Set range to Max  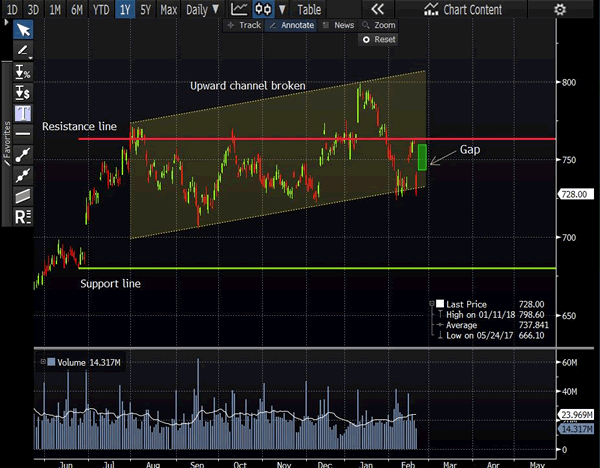pyautogui.click(x=168, y=9)
